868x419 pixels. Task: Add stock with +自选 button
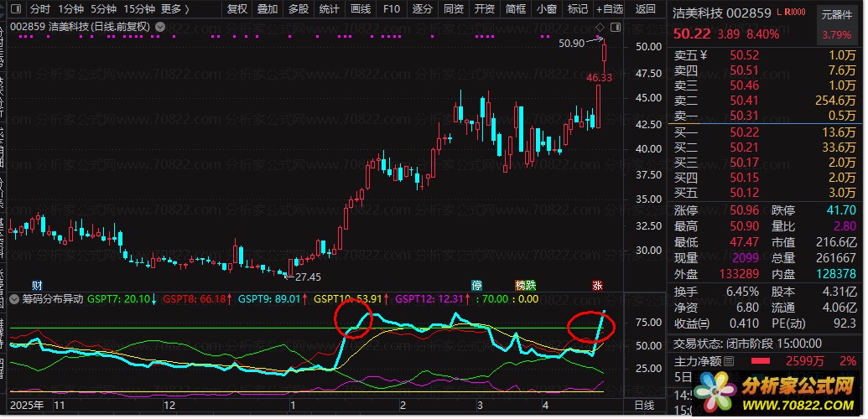pos(610,9)
